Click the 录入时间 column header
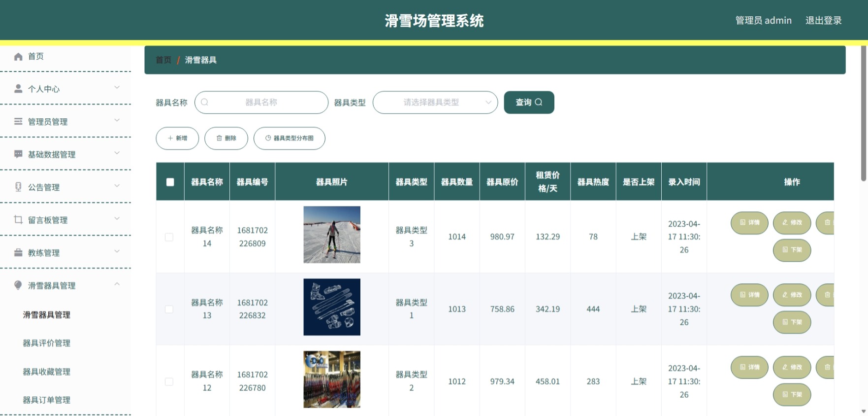This screenshot has height=416, width=868. point(684,182)
